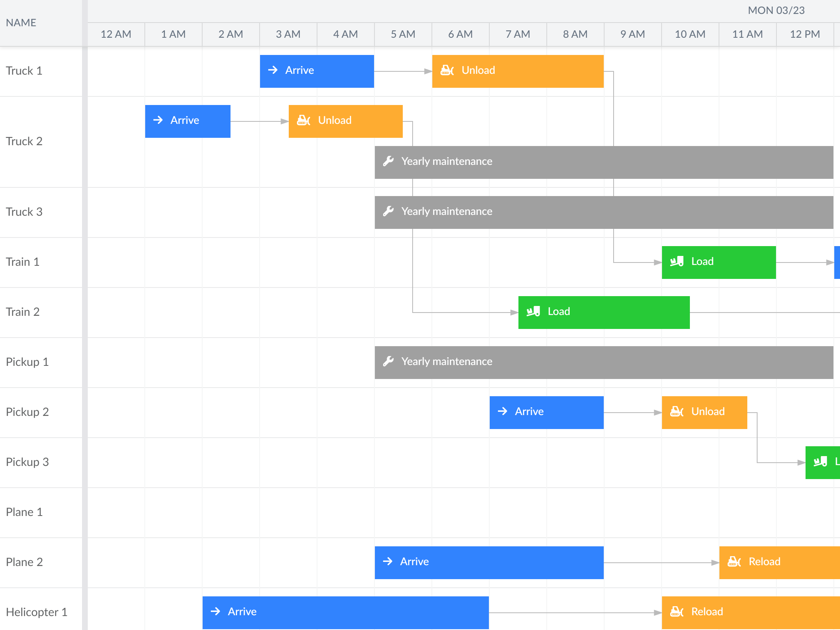
Task: Click the 6 AM time header
Action: click(461, 34)
